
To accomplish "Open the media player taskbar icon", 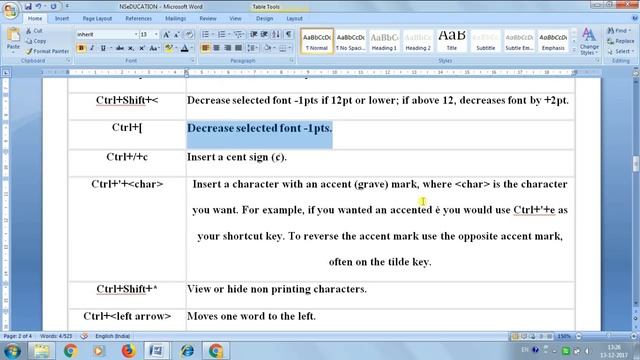I will point(99,351).
